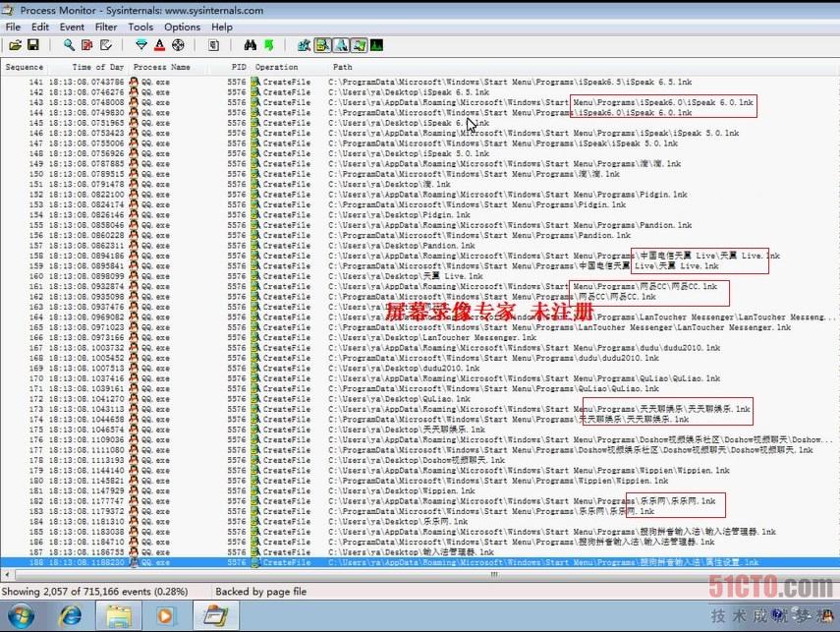The width and height of the screenshot is (840, 632).
Task: Click the Save floppy disk toolbar icon
Action: (33, 45)
